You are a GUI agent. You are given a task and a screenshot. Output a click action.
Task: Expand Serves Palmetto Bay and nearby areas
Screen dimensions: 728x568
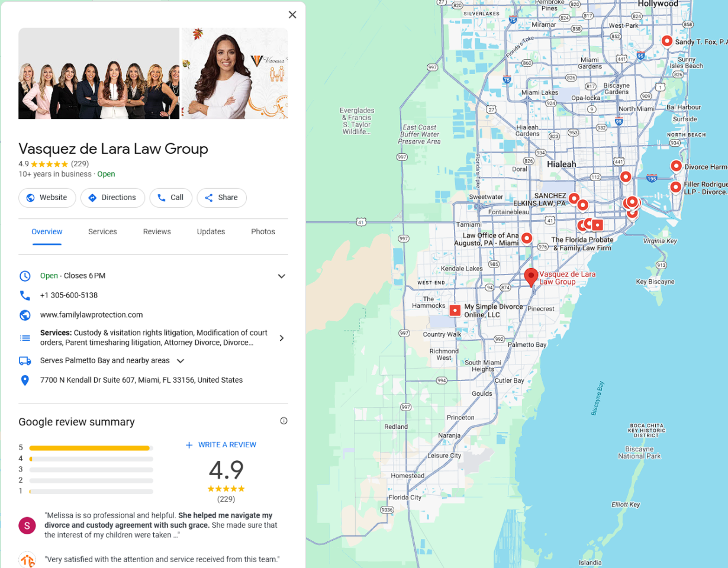[x=181, y=361]
